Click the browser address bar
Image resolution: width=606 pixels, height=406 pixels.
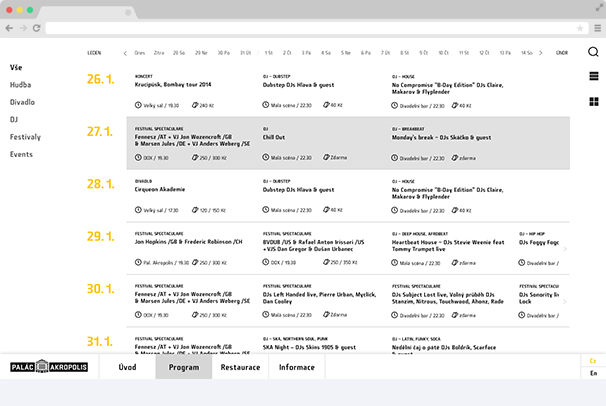(300, 28)
